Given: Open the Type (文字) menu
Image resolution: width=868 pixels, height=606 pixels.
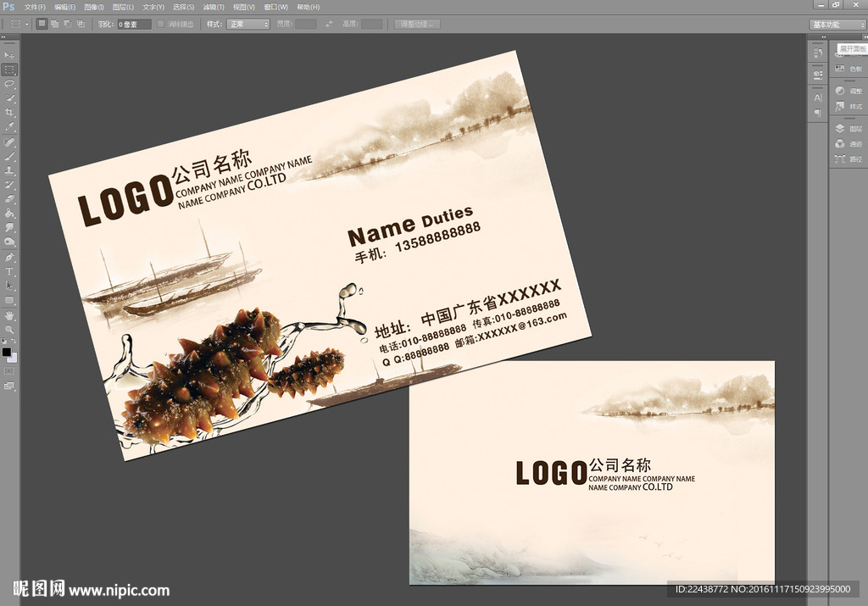Looking at the screenshot, I should [153, 7].
